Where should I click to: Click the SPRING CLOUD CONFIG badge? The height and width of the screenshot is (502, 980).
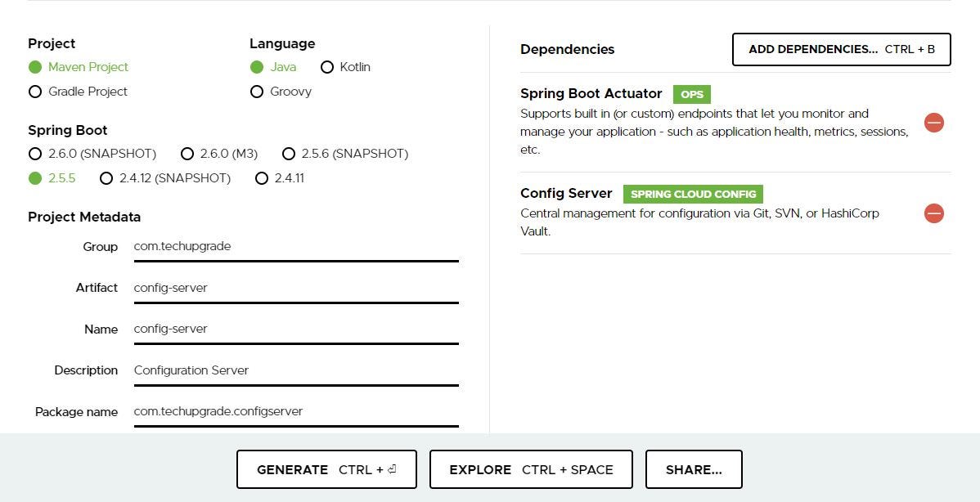point(693,194)
